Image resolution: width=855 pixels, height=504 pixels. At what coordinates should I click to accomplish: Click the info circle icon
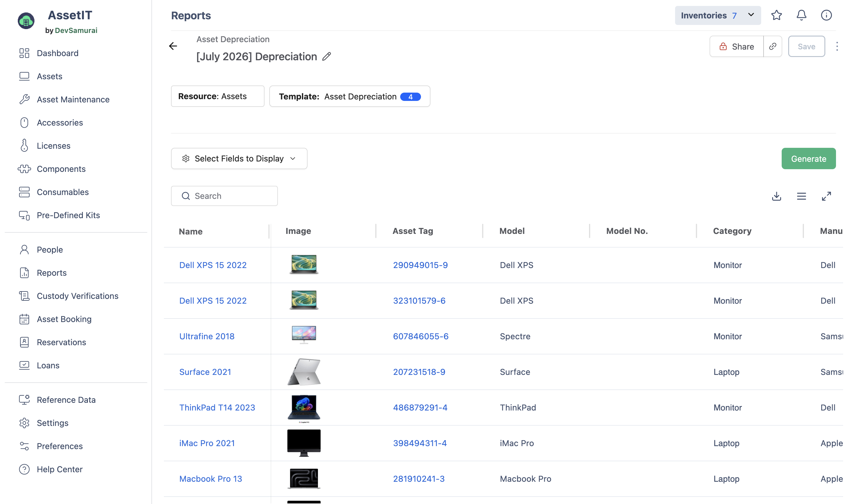[x=826, y=15]
